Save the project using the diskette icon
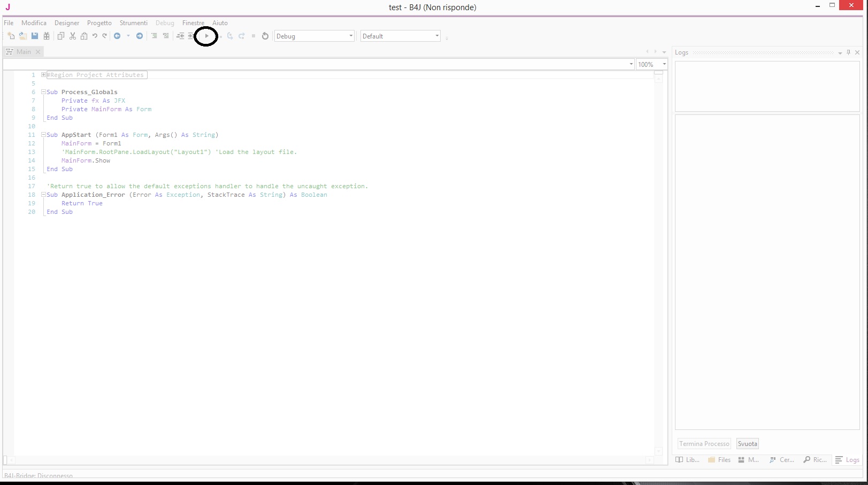 [x=35, y=36]
